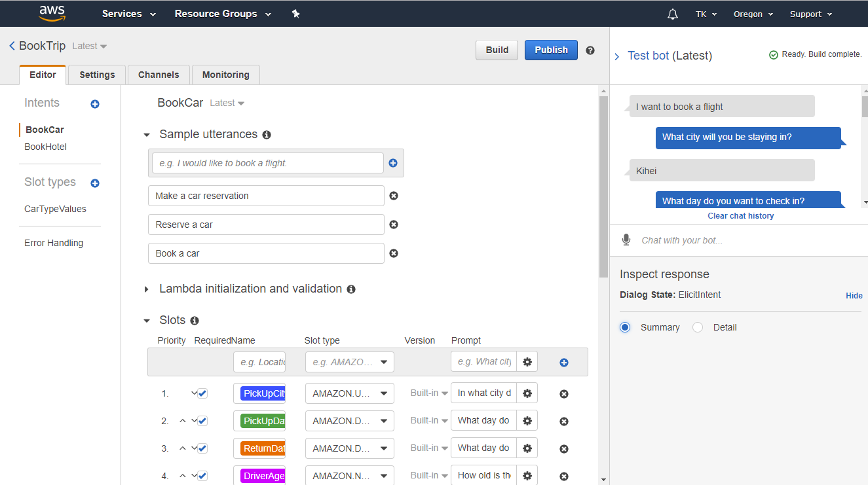Switch to the Channels tab
The image size is (868, 485).
click(159, 75)
